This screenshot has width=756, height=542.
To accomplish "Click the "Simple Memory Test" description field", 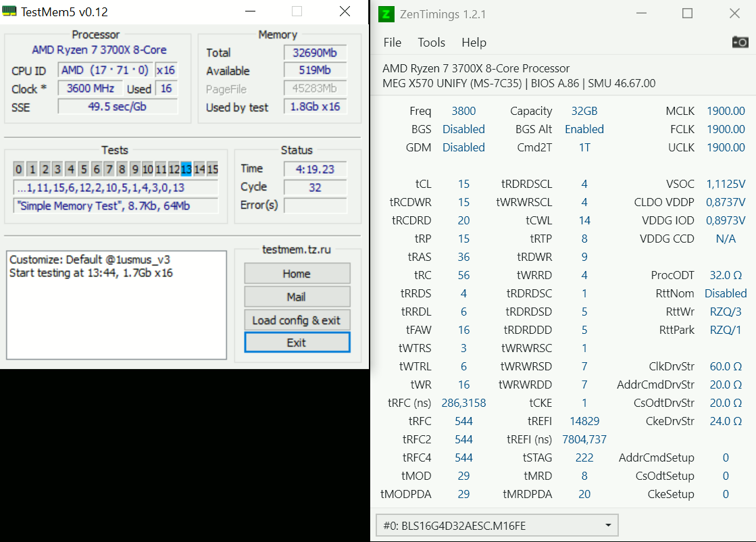I will (116, 206).
